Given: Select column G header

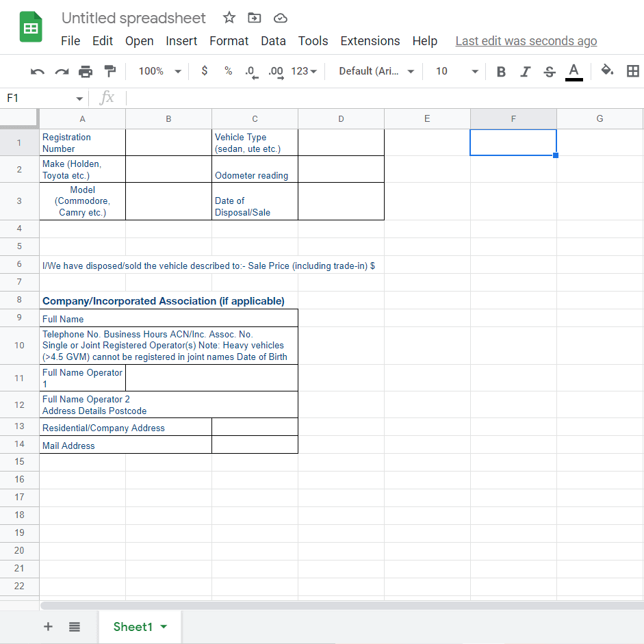Looking at the screenshot, I should click(600, 119).
